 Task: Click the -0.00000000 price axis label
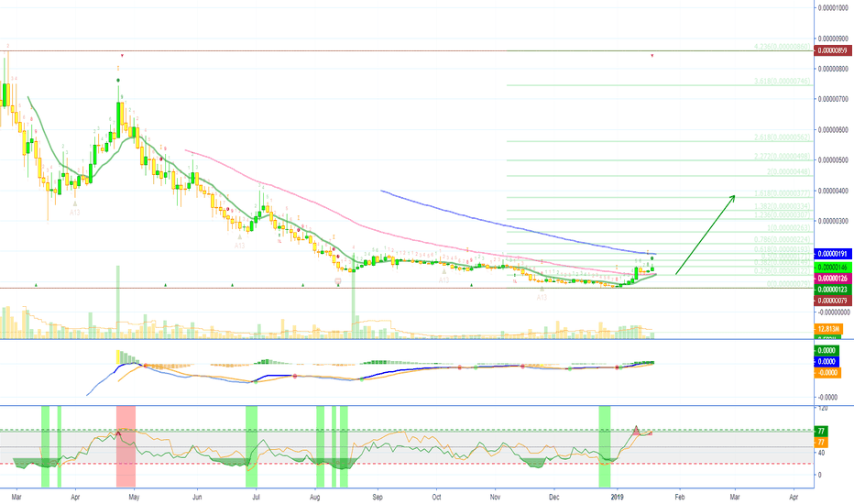click(x=833, y=312)
